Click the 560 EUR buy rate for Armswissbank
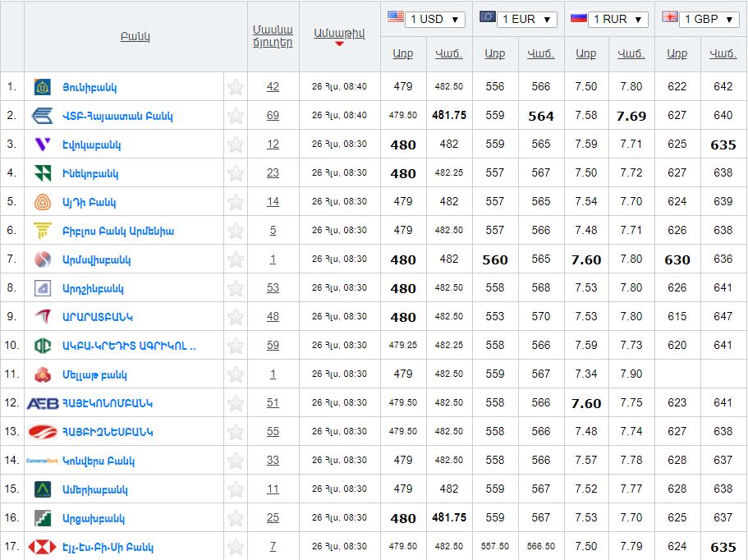748x560 pixels. tap(494, 260)
